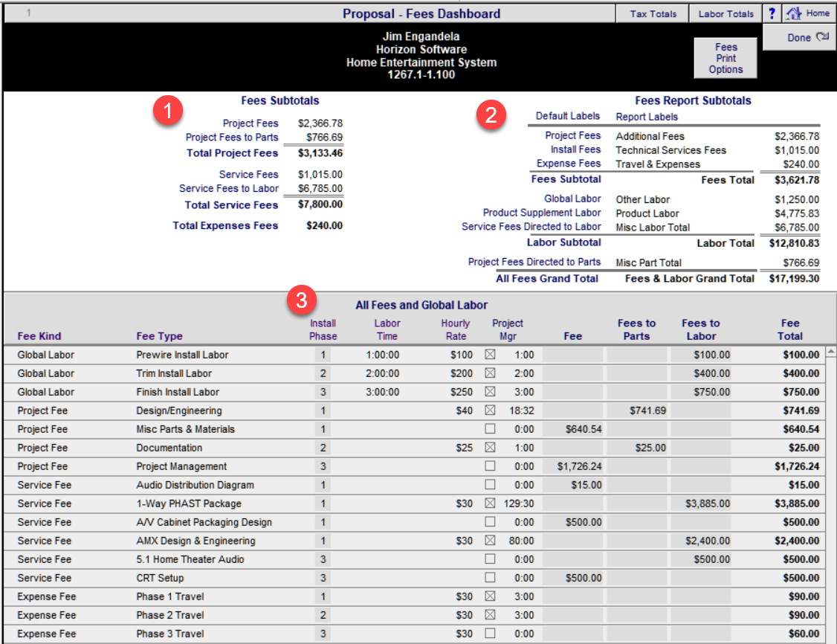
Task: Click the 'Service Fees Directed to Labor' label
Action: tap(531, 226)
